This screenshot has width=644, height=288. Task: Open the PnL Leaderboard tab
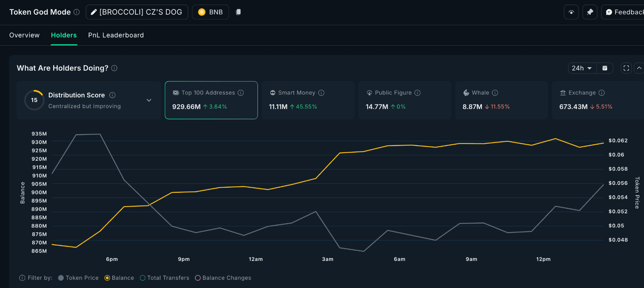(116, 35)
